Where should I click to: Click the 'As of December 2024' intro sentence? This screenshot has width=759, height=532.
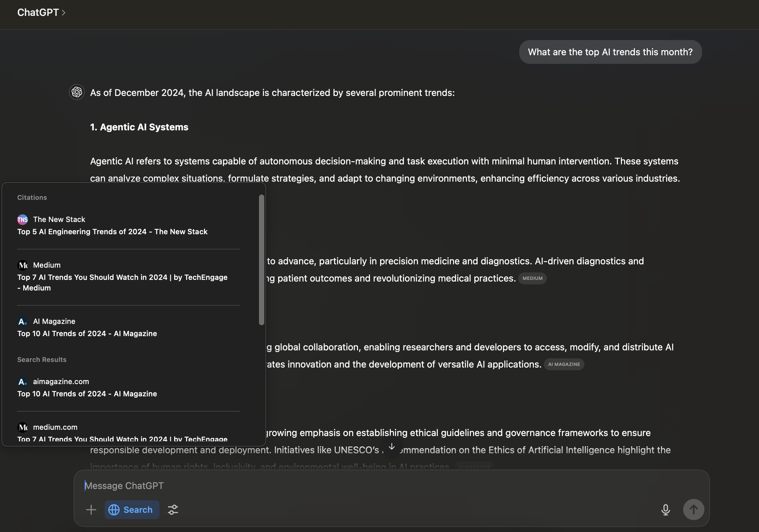click(x=272, y=93)
